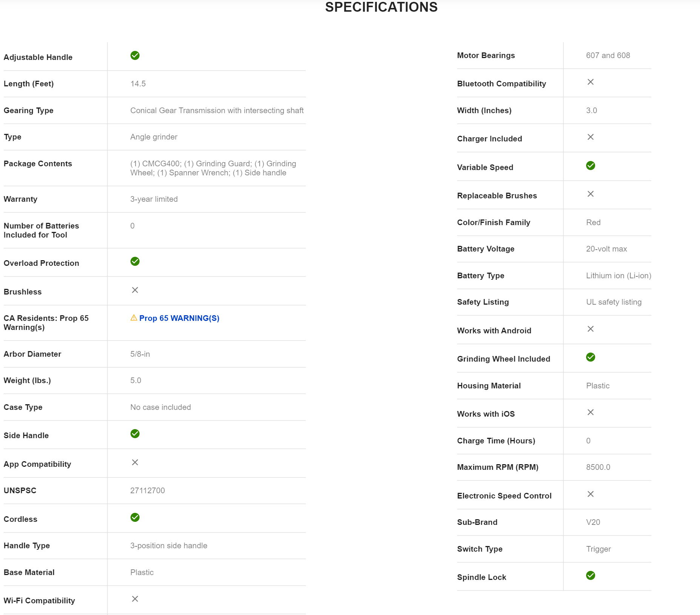The width and height of the screenshot is (700, 615).
Task: Click the green checkmark for Adjustable Handle
Action: 135,55
